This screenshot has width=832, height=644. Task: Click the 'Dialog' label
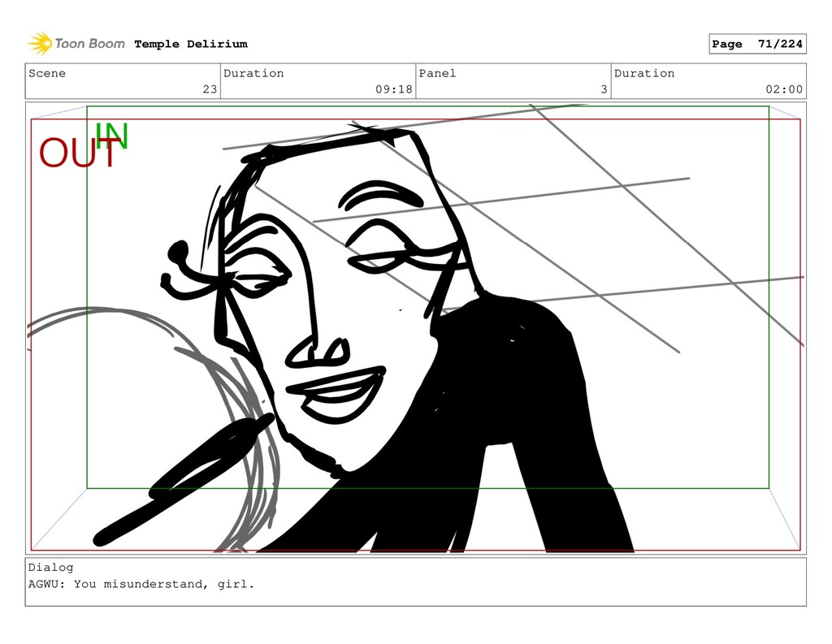pyautogui.click(x=51, y=568)
